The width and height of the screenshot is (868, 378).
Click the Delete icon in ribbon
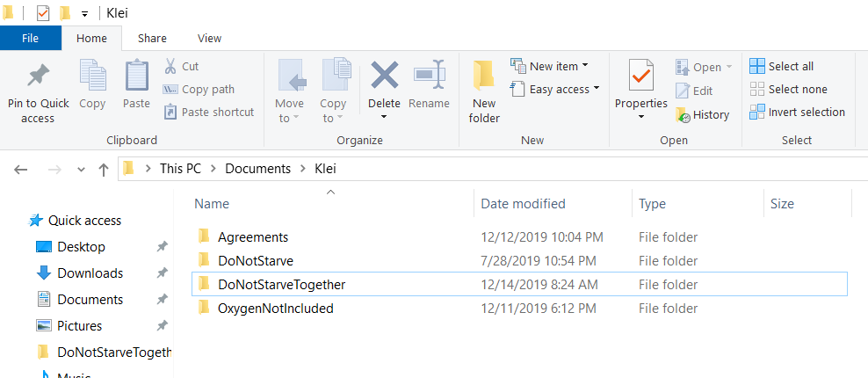(x=384, y=76)
